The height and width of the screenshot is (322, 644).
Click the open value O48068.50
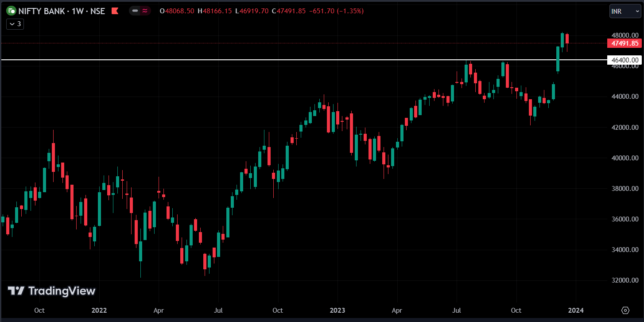tap(177, 11)
